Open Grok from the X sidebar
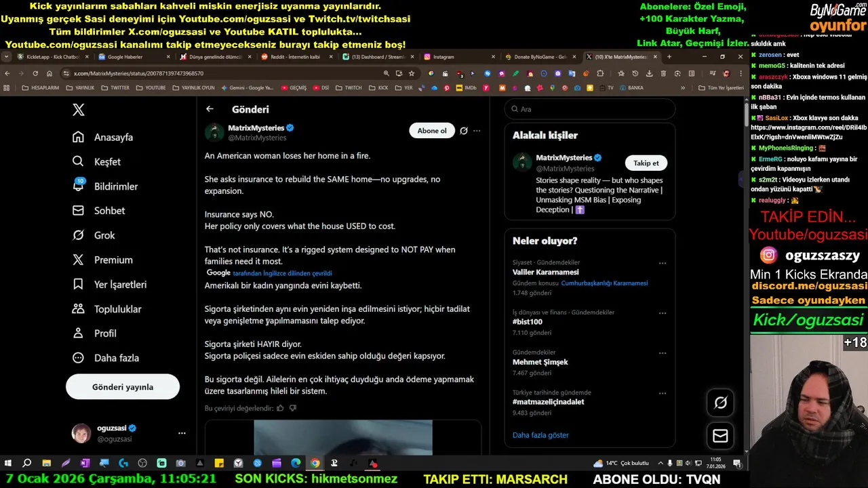868x488 pixels. pos(94,235)
